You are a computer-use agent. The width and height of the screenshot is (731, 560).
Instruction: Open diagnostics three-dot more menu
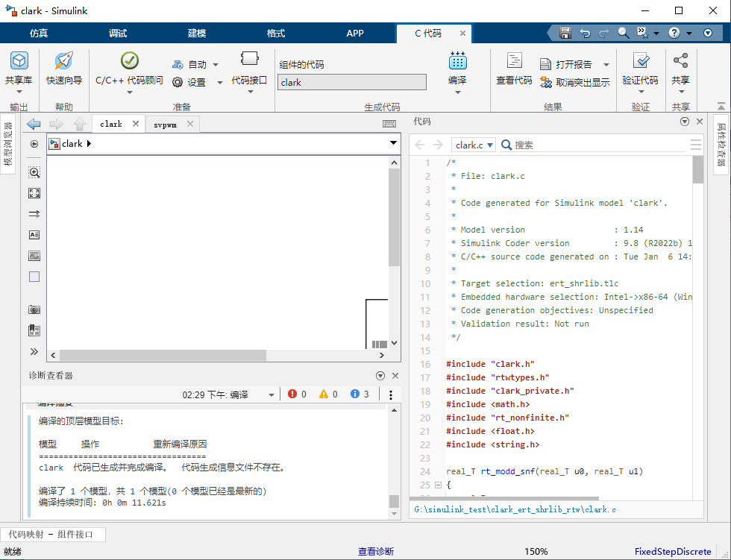click(x=391, y=394)
